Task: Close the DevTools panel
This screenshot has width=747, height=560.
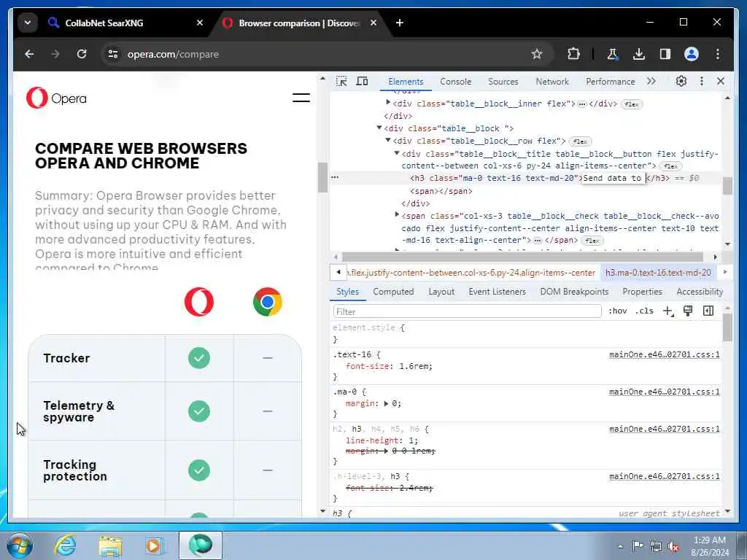Action: [720, 81]
